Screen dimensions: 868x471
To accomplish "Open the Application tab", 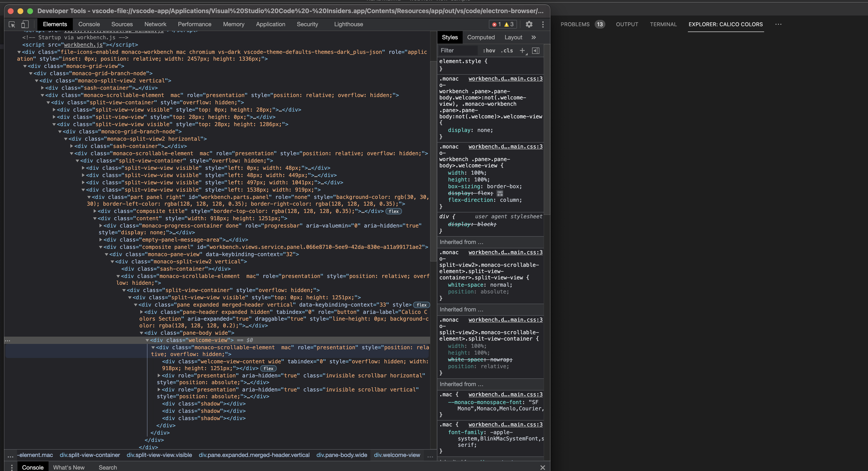I will tap(270, 24).
